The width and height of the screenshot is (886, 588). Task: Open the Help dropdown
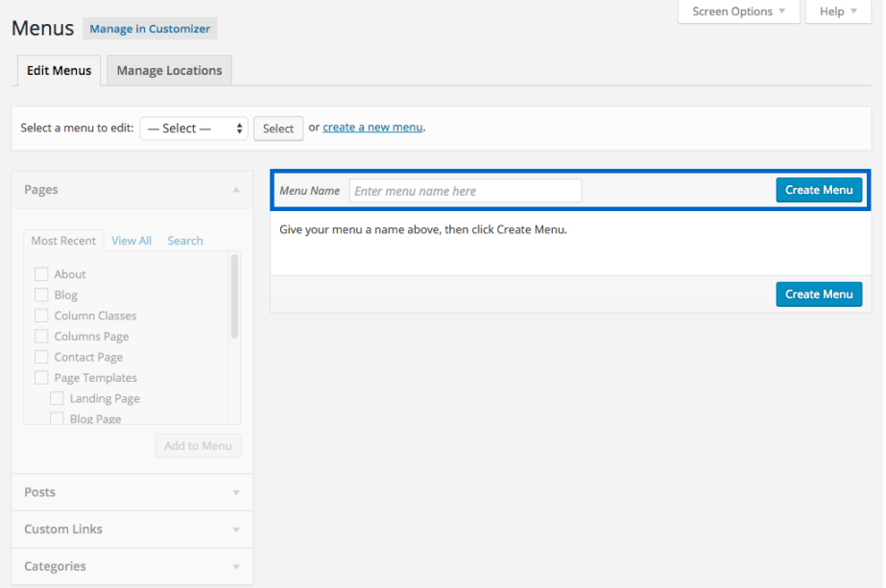tap(838, 12)
